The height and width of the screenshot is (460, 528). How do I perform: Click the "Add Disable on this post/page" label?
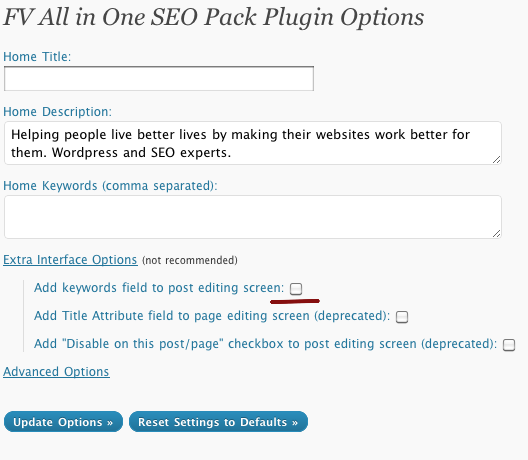pyautogui.click(x=265, y=344)
